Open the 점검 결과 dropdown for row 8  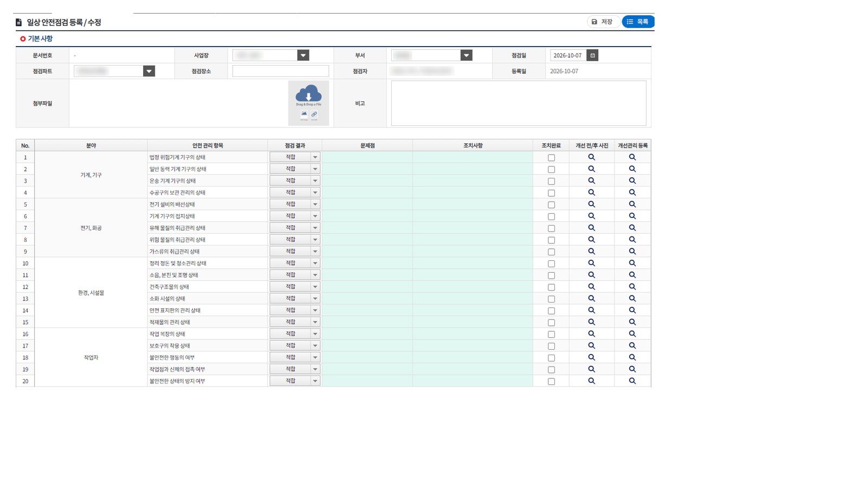[x=295, y=240]
